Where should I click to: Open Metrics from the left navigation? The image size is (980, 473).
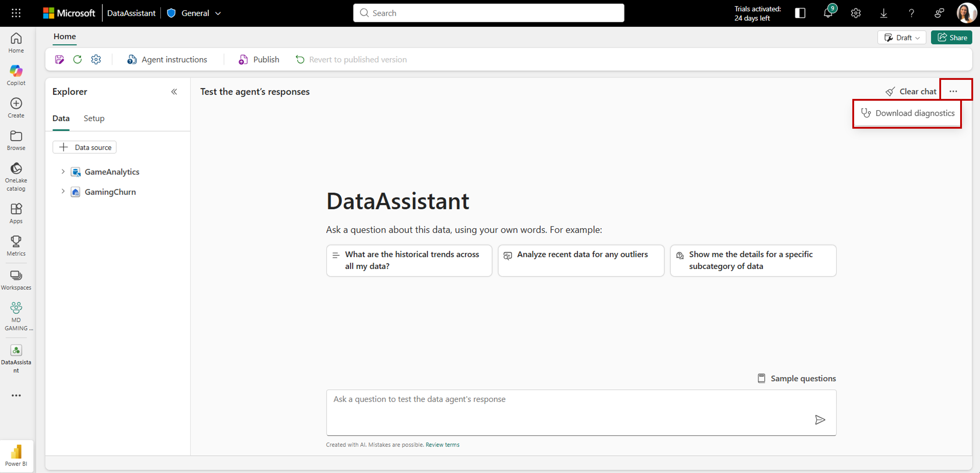16,245
